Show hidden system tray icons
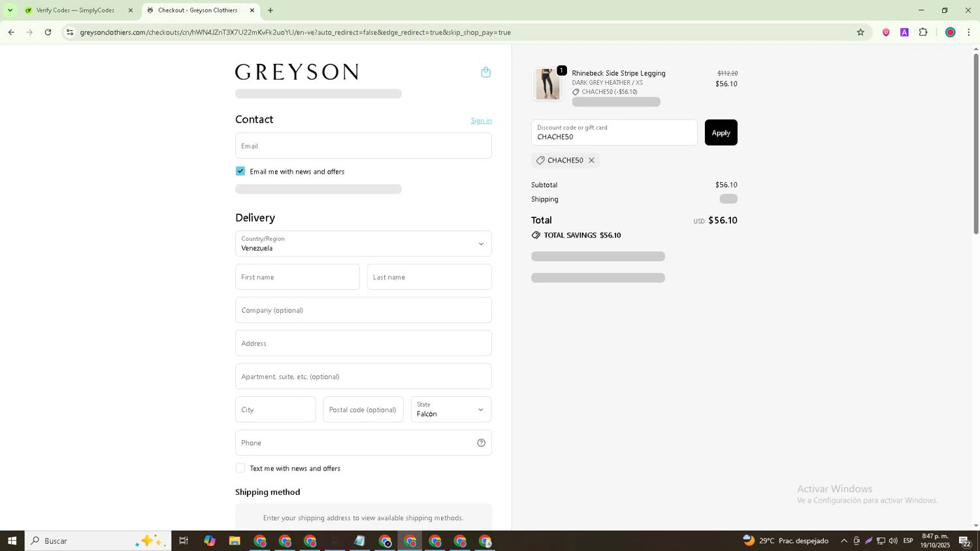980x551 pixels. 844,541
